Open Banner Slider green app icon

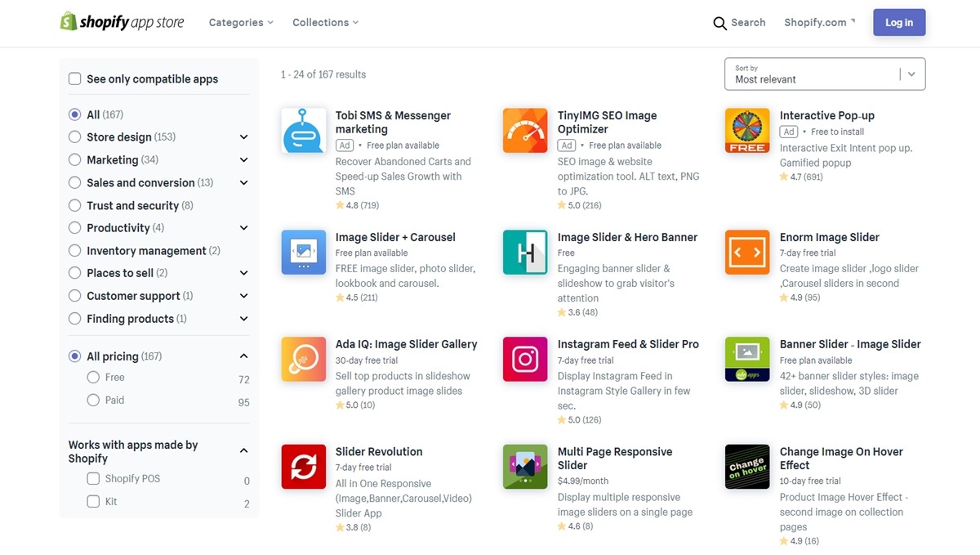click(x=747, y=359)
